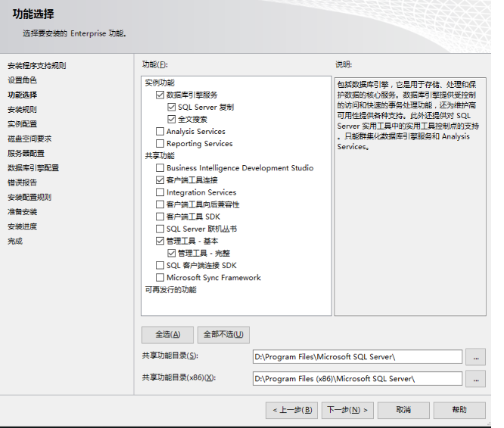Select 准备安装 step in sidebar
Screen dimensions: 504x428
22,212
